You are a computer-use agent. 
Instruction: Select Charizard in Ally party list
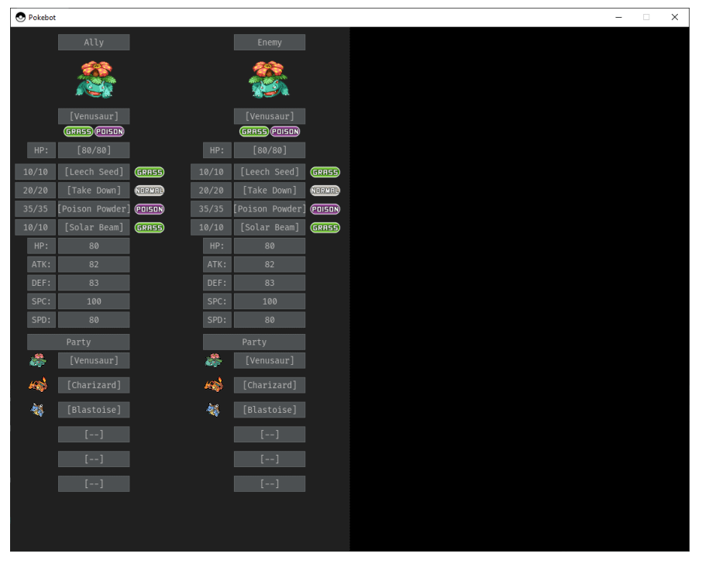point(94,385)
